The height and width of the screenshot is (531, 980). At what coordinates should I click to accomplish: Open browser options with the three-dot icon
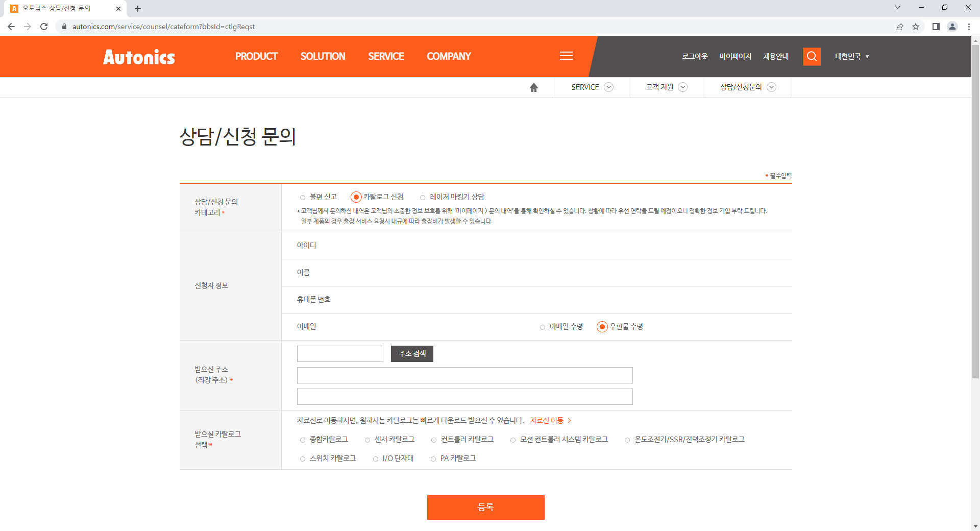coord(969,27)
